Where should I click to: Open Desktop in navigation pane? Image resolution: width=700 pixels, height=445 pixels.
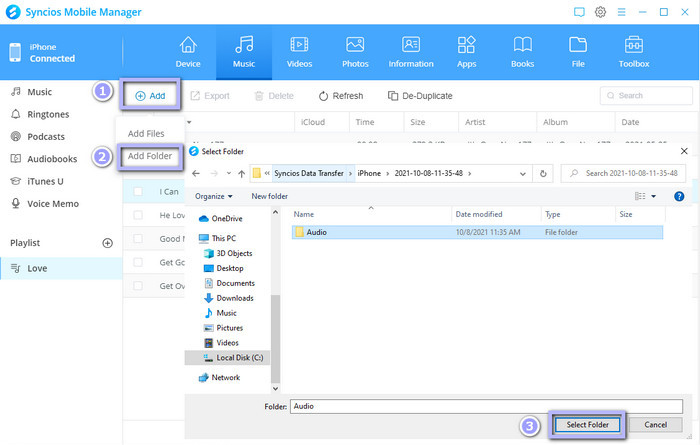pos(224,268)
